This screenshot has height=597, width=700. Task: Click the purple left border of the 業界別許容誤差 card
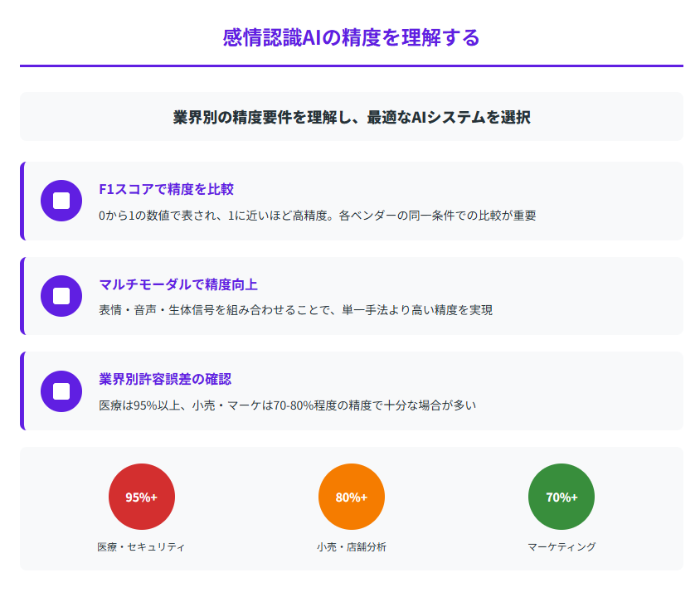[x=22, y=391]
